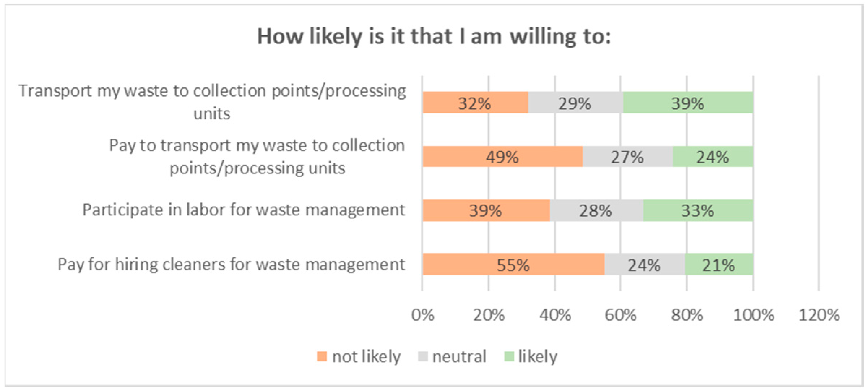Click the 100% axis tick label
Image resolution: width=868 pixels, height=391 pixels.
coord(753,315)
